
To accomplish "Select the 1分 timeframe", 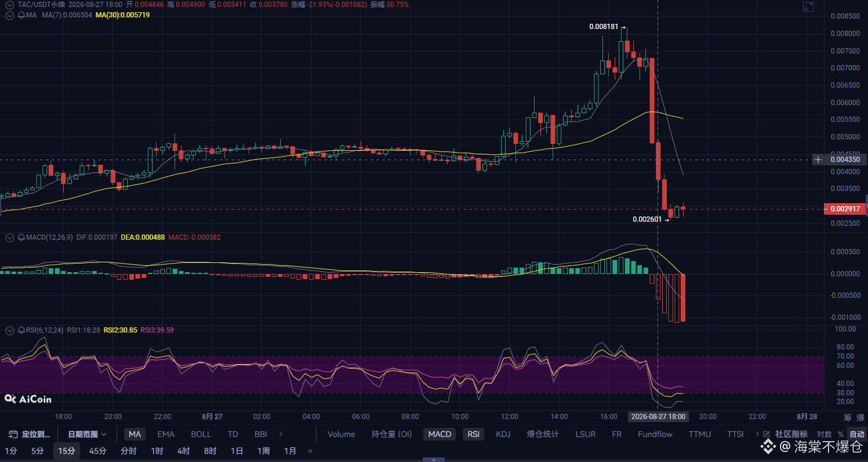I will click(x=10, y=451).
